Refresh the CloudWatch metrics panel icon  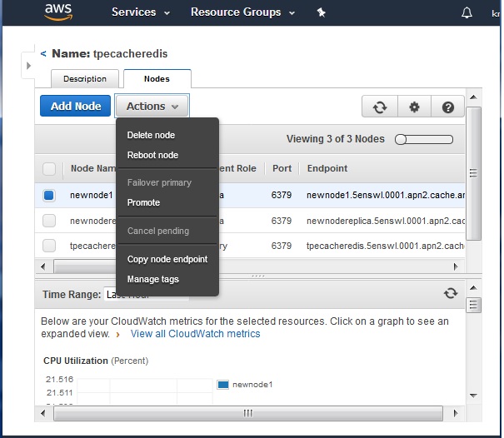coord(451,293)
